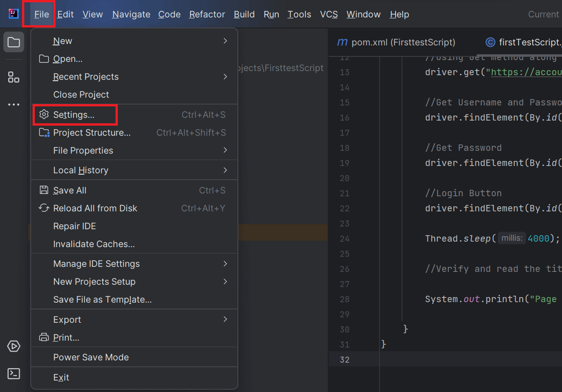
Task: Open the Run tool window play icon
Action: pyautogui.click(x=13, y=346)
